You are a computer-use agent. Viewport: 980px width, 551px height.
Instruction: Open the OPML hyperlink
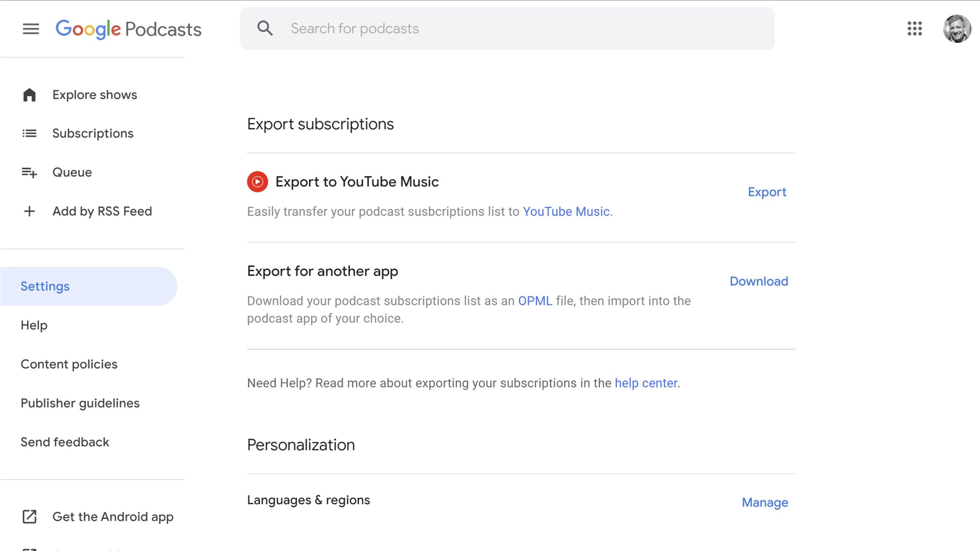tap(535, 301)
